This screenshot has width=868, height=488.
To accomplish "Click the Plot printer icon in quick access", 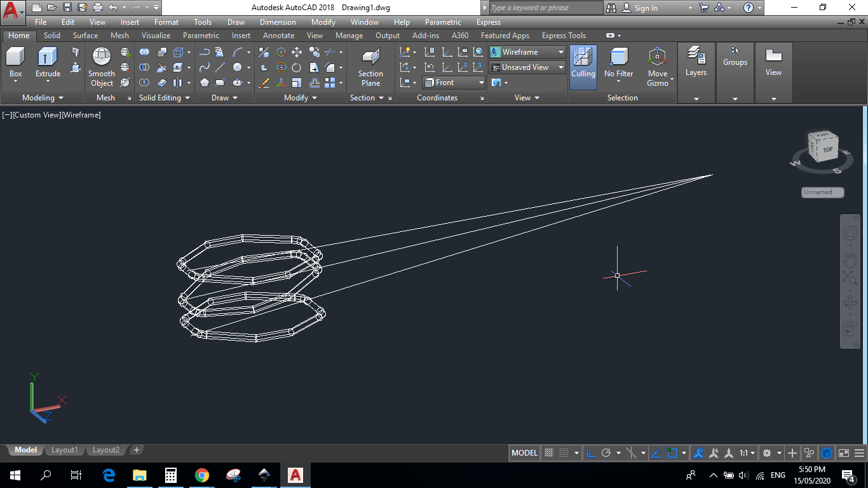I will (x=97, y=8).
